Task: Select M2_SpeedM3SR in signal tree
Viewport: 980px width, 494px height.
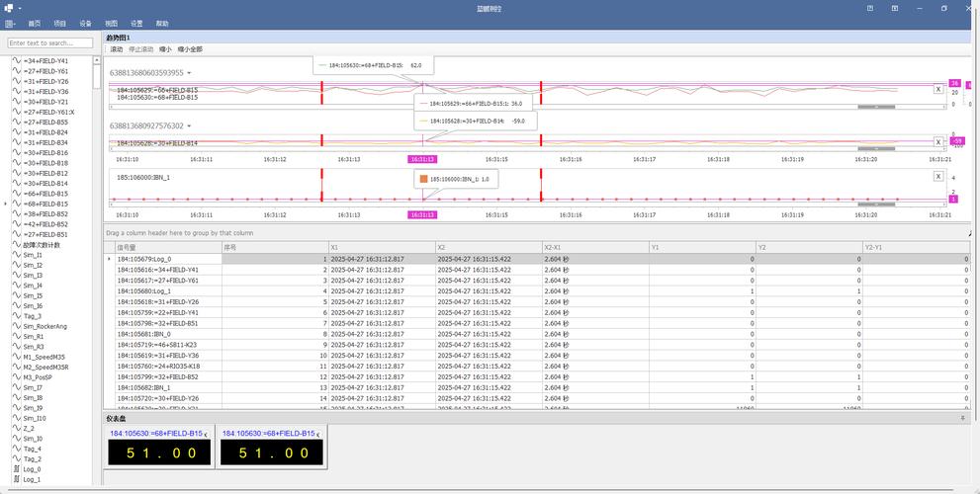Action: 45,368
